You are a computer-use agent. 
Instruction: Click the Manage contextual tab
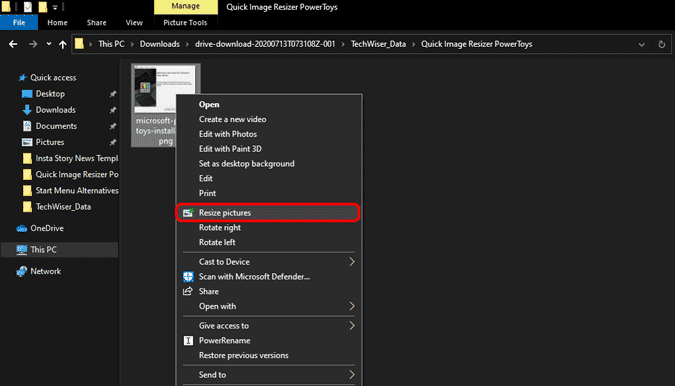186,6
